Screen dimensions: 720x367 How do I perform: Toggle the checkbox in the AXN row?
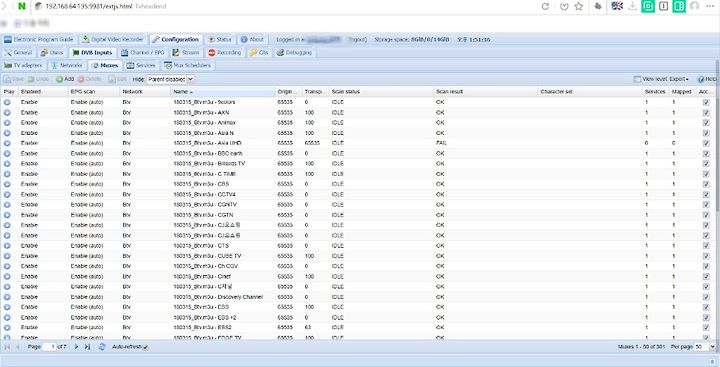pos(706,113)
